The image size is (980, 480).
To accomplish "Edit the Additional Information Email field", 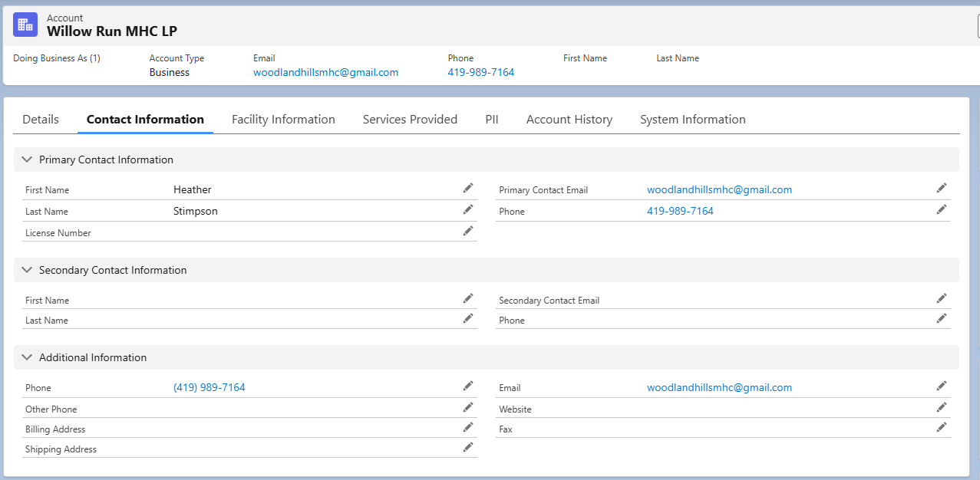I will pos(942,386).
